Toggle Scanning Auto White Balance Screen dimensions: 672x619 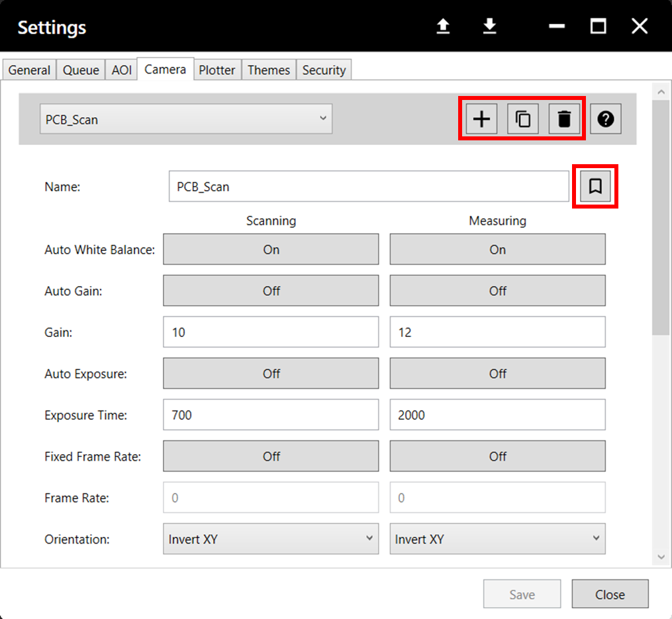271,249
